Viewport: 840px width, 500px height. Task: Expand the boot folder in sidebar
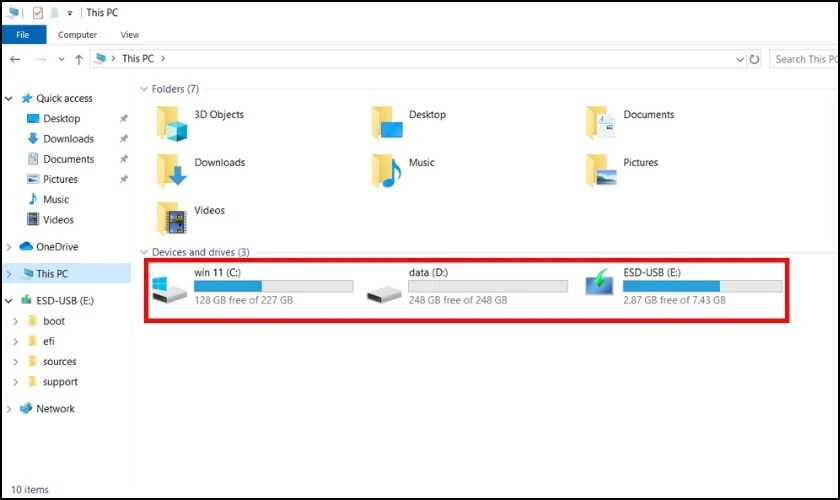pos(15,321)
